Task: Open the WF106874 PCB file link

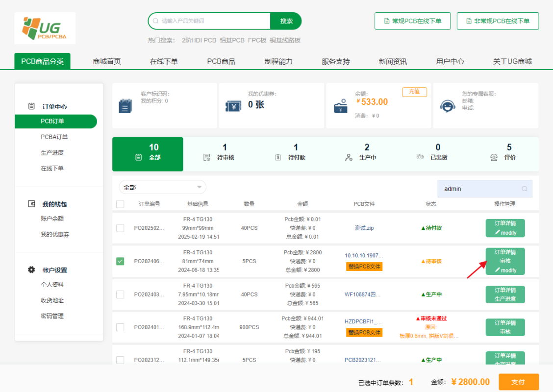Action: (x=363, y=294)
